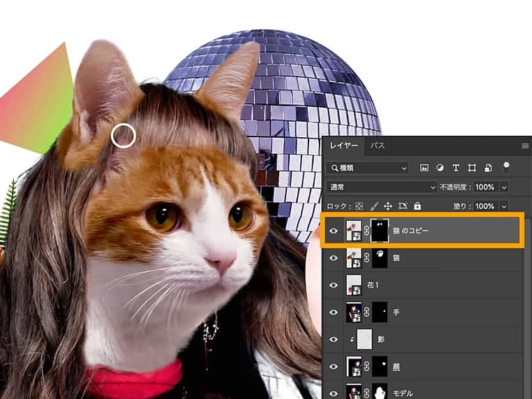Image resolution: width=532 pixels, height=399 pixels.
Task: Filter layers by type (T) icon
Action: click(456, 168)
